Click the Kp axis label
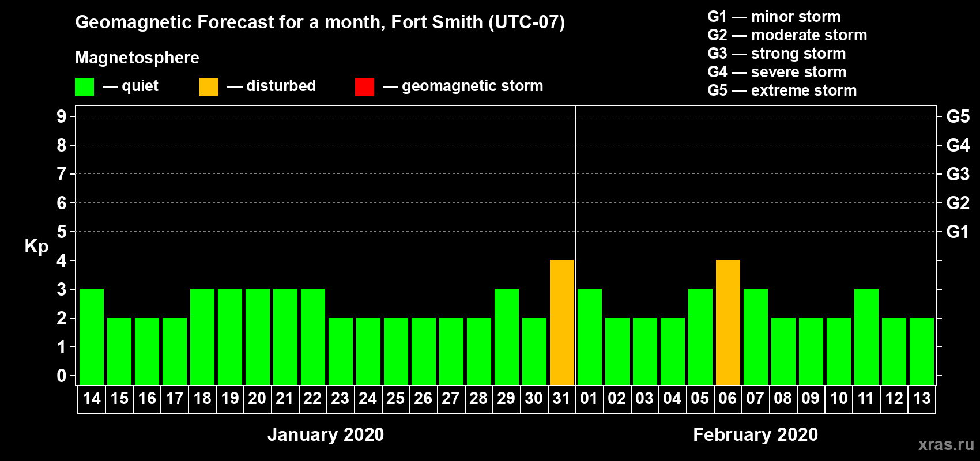Image resolution: width=980 pixels, height=461 pixels. pyautogui.click(x=36, y=247)
